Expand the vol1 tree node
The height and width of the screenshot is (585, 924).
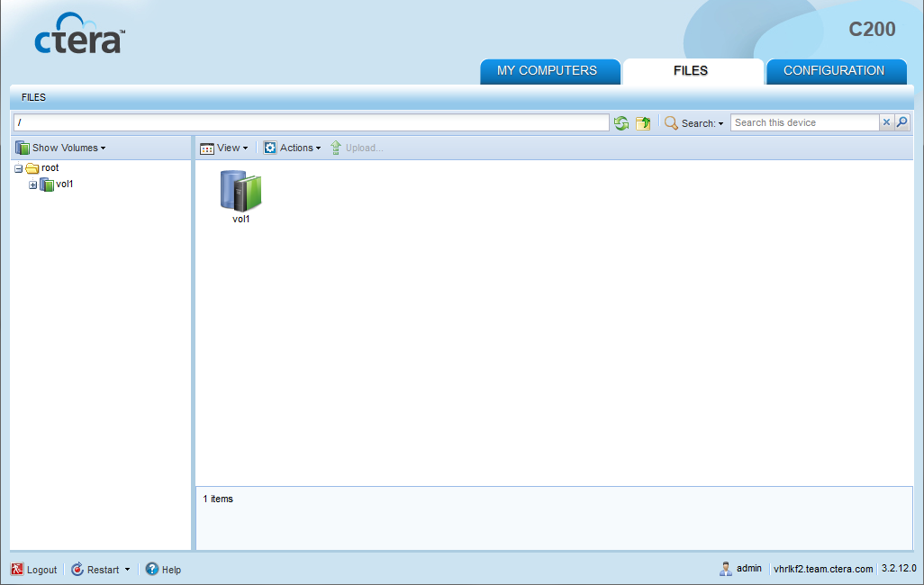[x=33, y=185]
